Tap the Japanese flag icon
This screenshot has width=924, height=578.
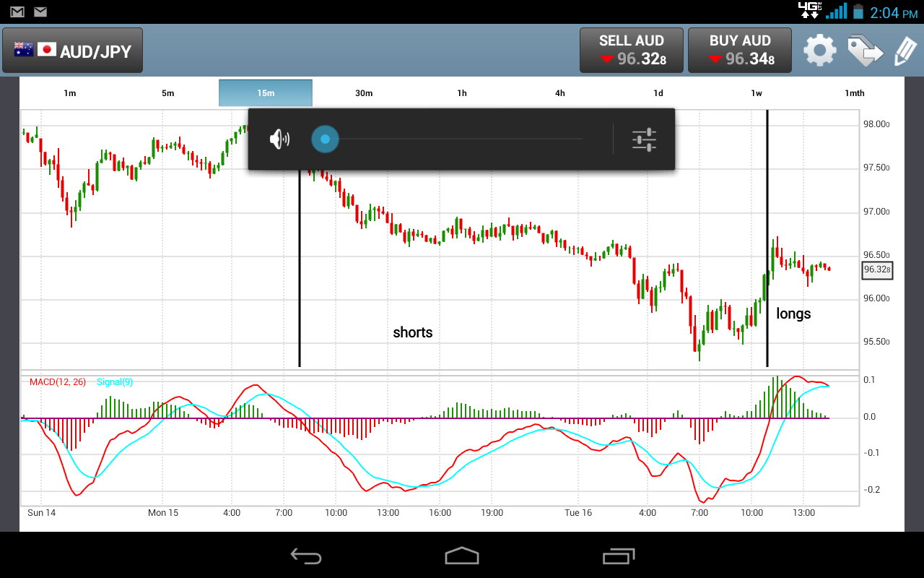[x=46, y=48]
